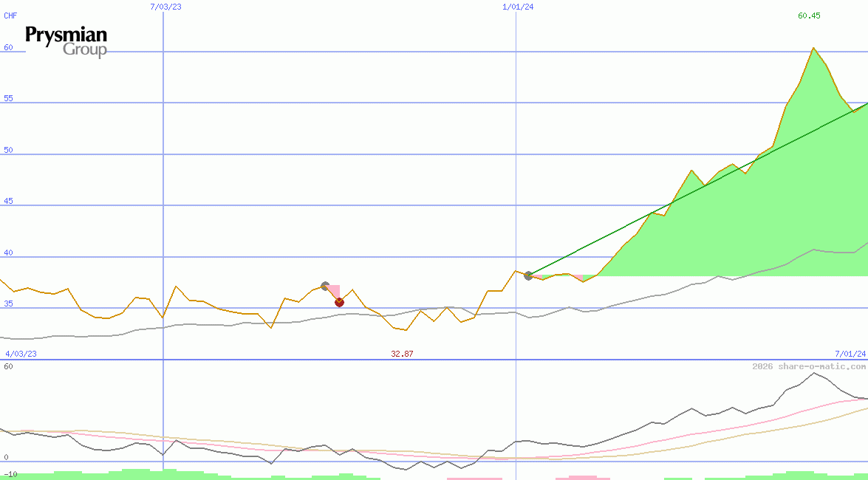Select the 1/01/24 date marker at top
The image size is (868, 480).
[x=518, y=6]
